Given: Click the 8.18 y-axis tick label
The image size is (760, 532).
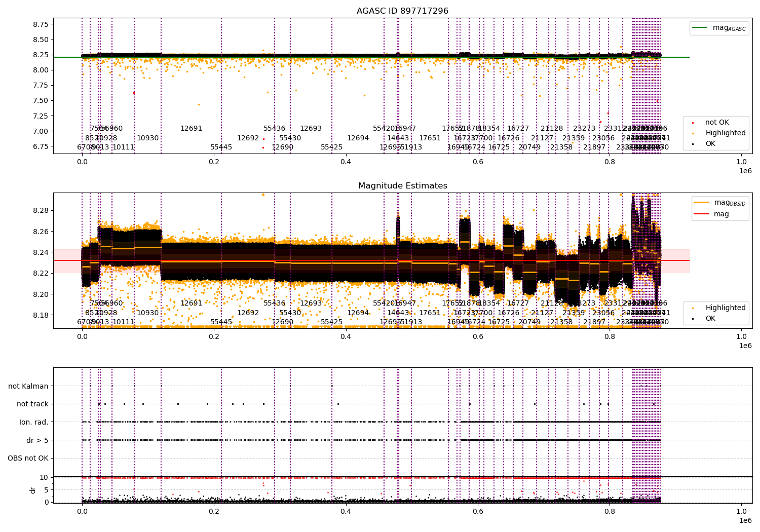Looking at the screenshot, I should 41,315.
